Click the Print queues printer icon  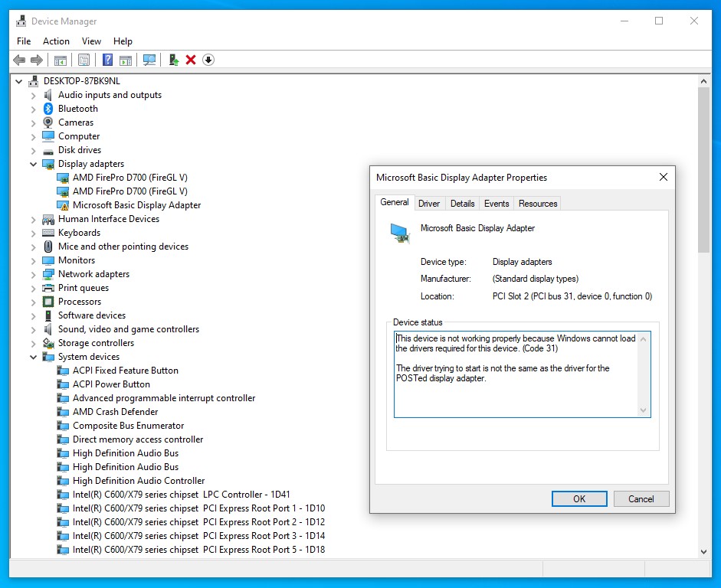[x=48, y=288]
